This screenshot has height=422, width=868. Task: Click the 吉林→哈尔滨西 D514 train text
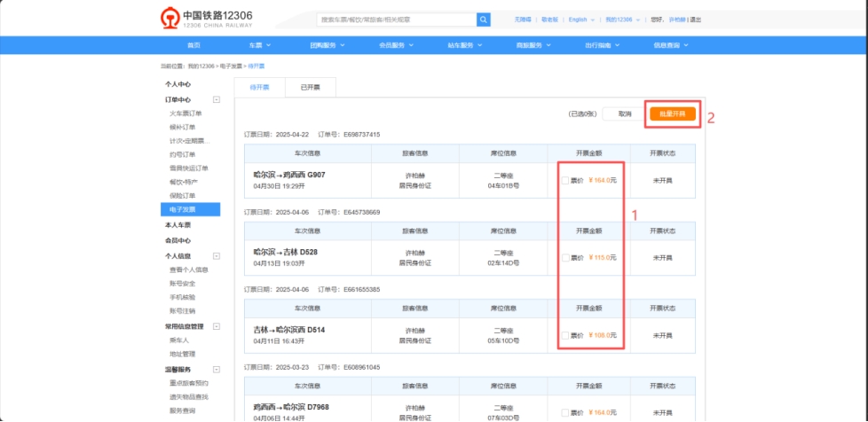(x=289, y=330)
